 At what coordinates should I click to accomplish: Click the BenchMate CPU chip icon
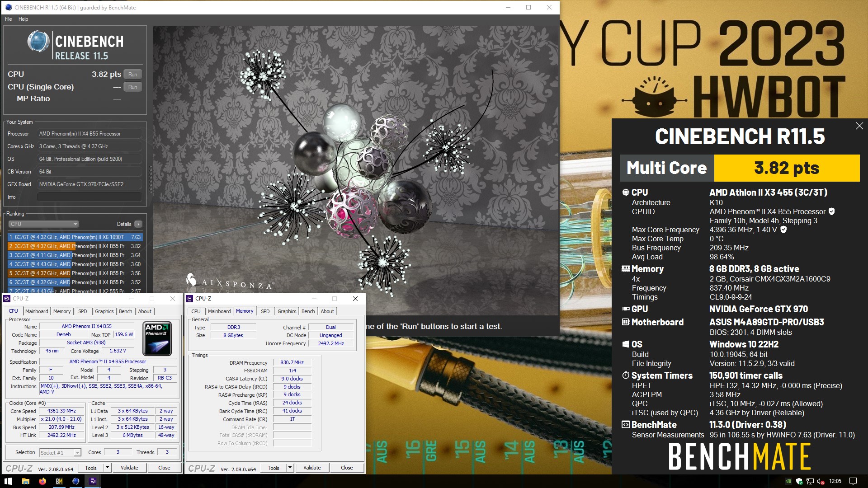coord(626,192)
